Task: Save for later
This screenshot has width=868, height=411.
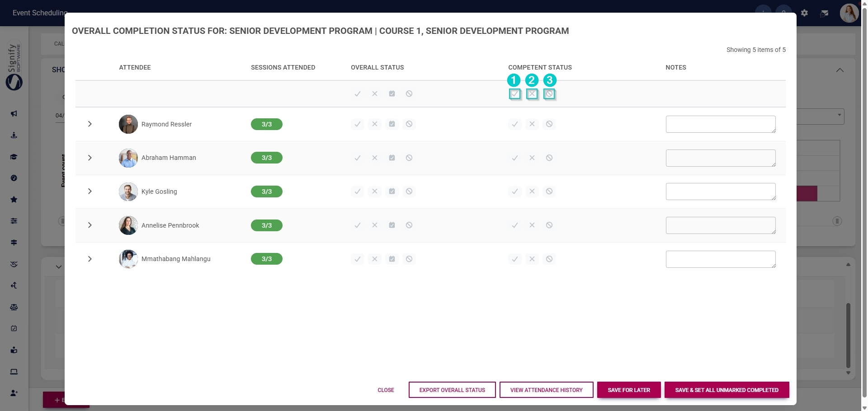Action: (x=629, y=390)
